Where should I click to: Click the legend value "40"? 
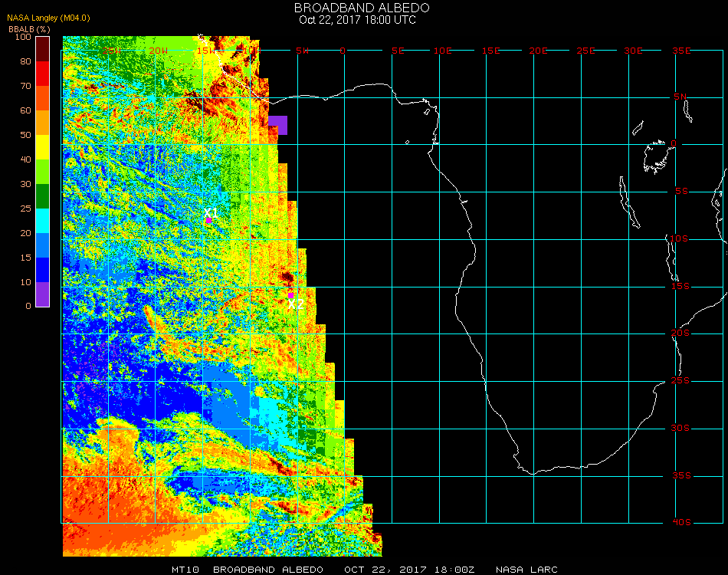click(x=25, y=159)
